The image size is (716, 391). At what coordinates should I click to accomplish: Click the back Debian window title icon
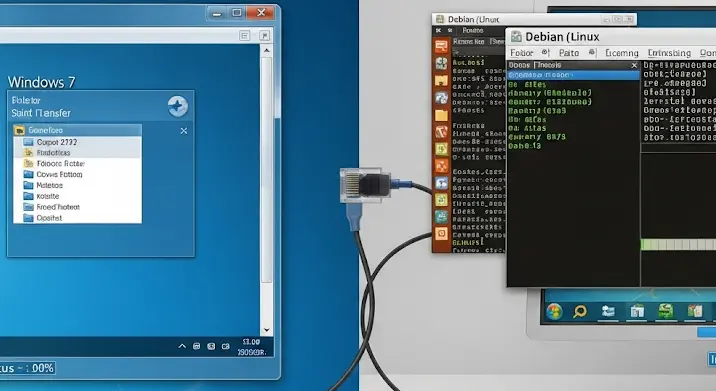440,19
